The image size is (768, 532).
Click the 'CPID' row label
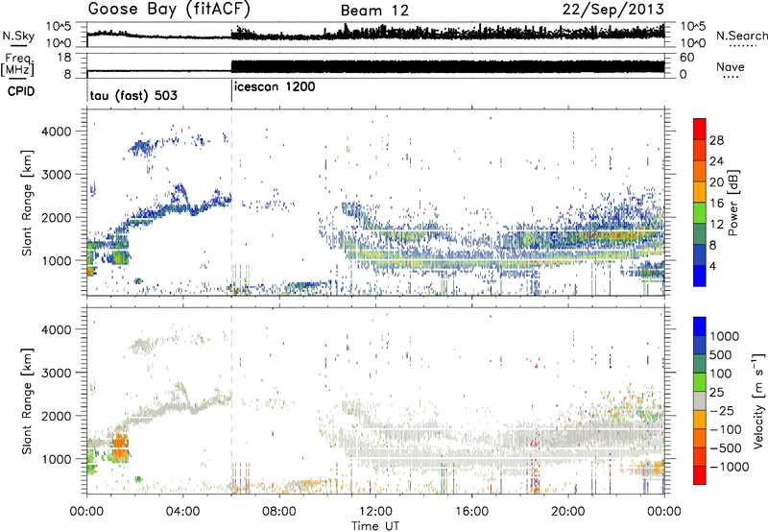click(x=21, y=91)
